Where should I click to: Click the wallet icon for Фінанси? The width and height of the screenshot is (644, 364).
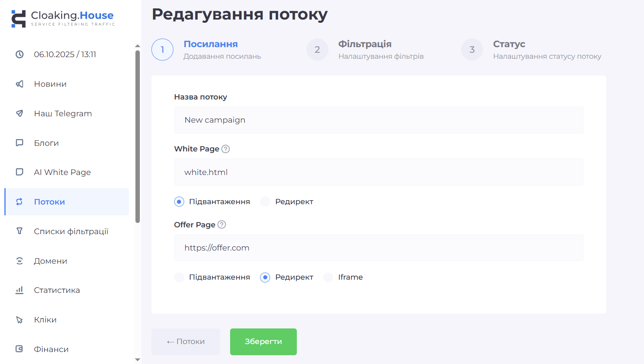coord(20,349)
